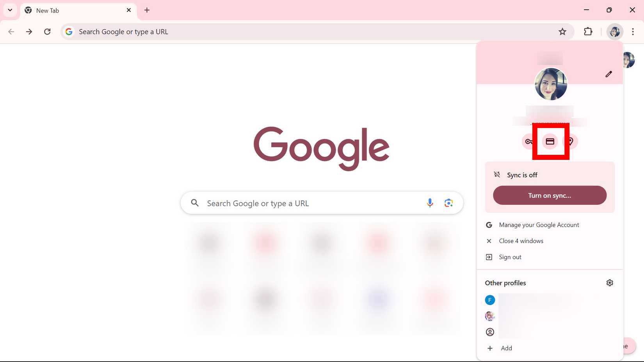Add a new Chrome profile
The height and width of the screenshot is (362, 644).
(506, 348)
